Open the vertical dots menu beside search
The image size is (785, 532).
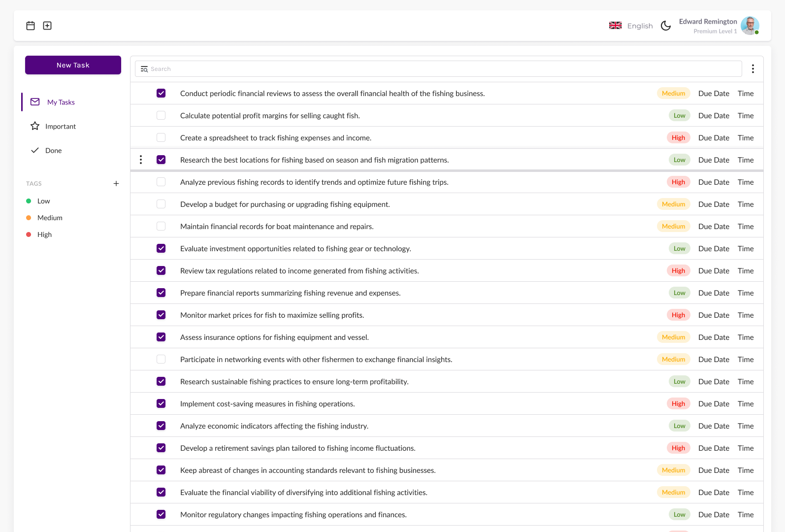coord(752,69)
